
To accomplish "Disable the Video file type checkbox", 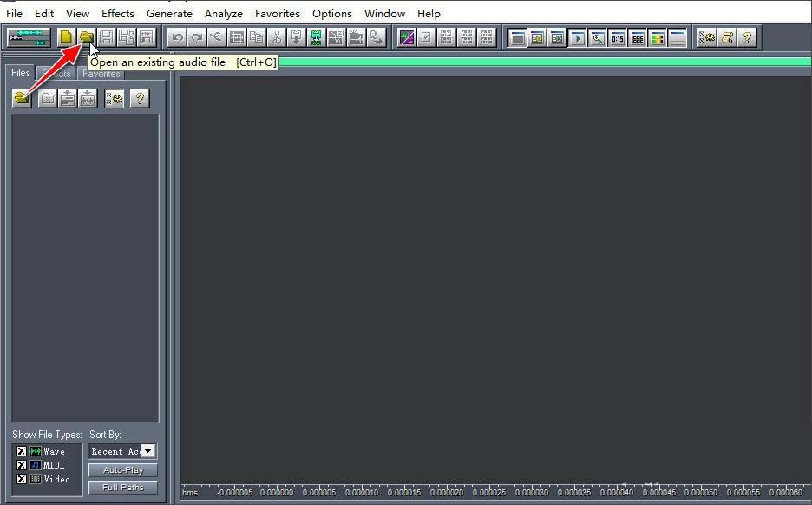I will (x=22, y=479).
